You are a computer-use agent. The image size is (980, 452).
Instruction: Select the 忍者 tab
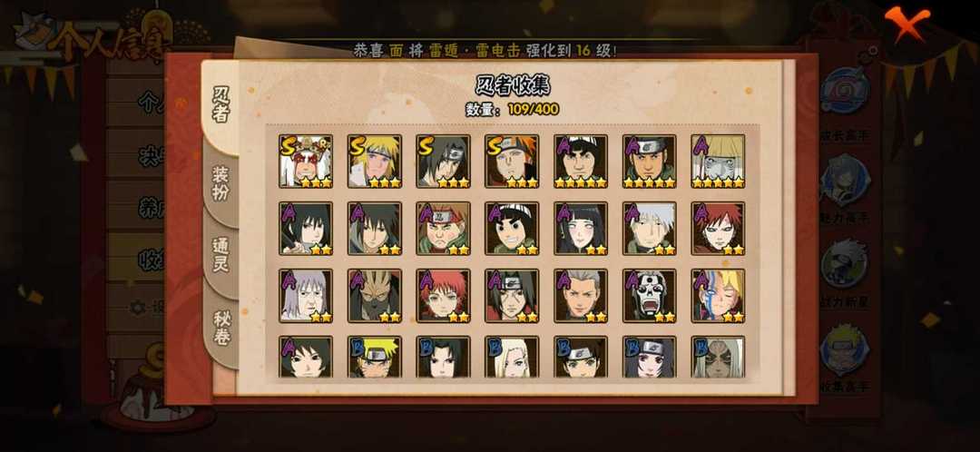220,104
